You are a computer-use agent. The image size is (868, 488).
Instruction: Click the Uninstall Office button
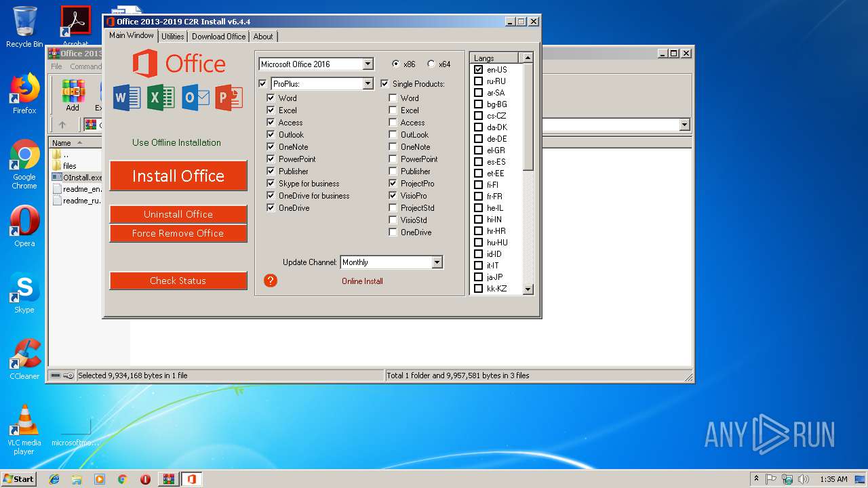[x=178, y=214]
